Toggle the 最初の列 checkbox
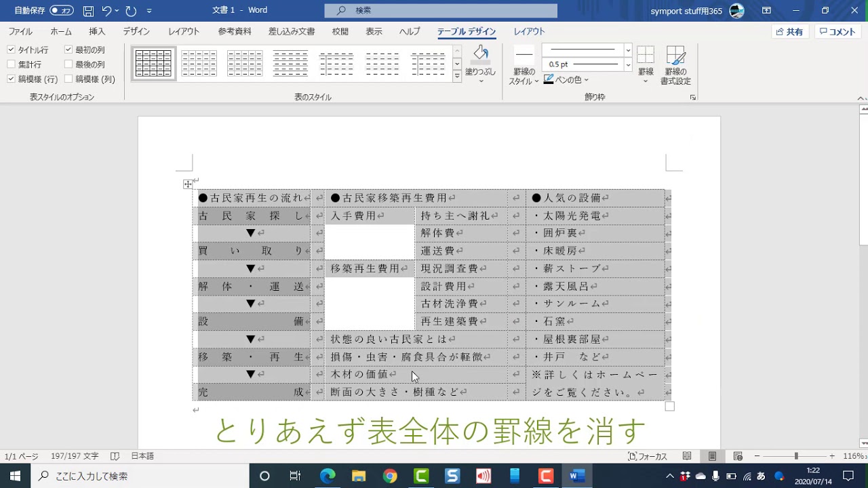 (x=68, y=50)
